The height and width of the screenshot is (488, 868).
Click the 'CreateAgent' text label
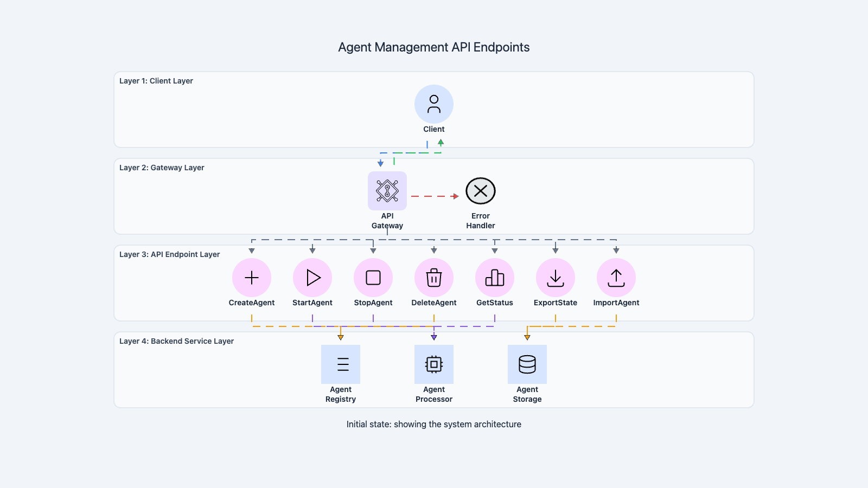[252, 303]
